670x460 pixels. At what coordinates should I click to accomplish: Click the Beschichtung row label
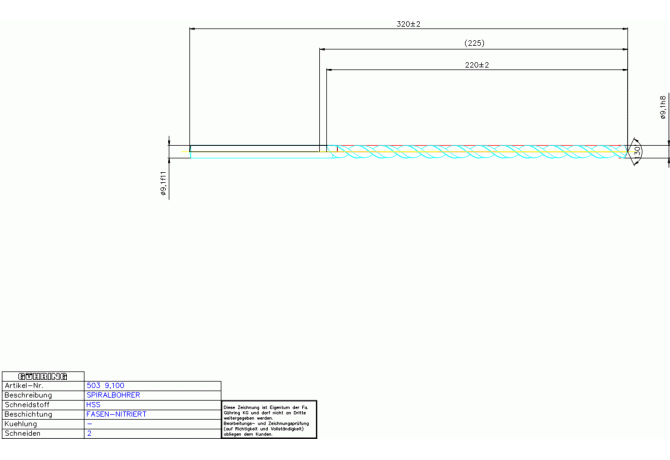28,414
